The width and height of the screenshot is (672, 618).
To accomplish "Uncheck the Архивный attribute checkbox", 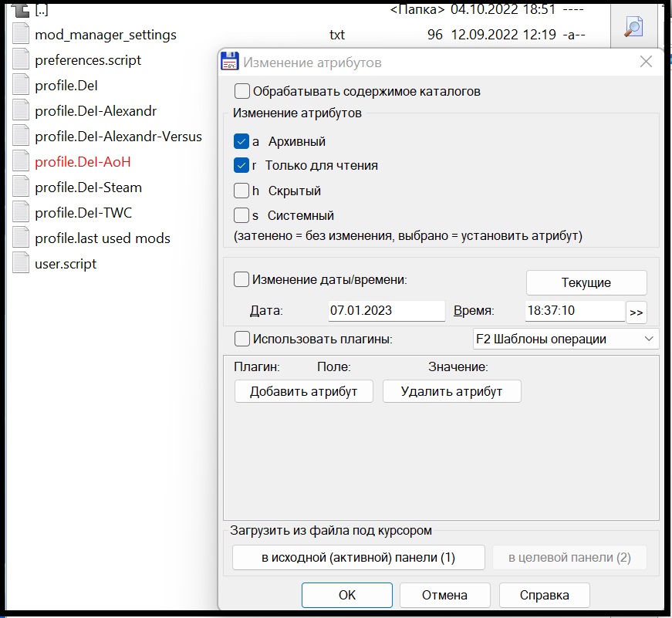I will [241, 142].
